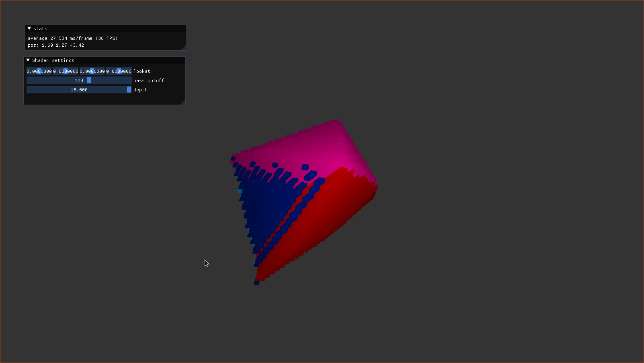Click the pass cutoff label
The height and width of the screenshot is (363, 644).
(x=149, y=80)
